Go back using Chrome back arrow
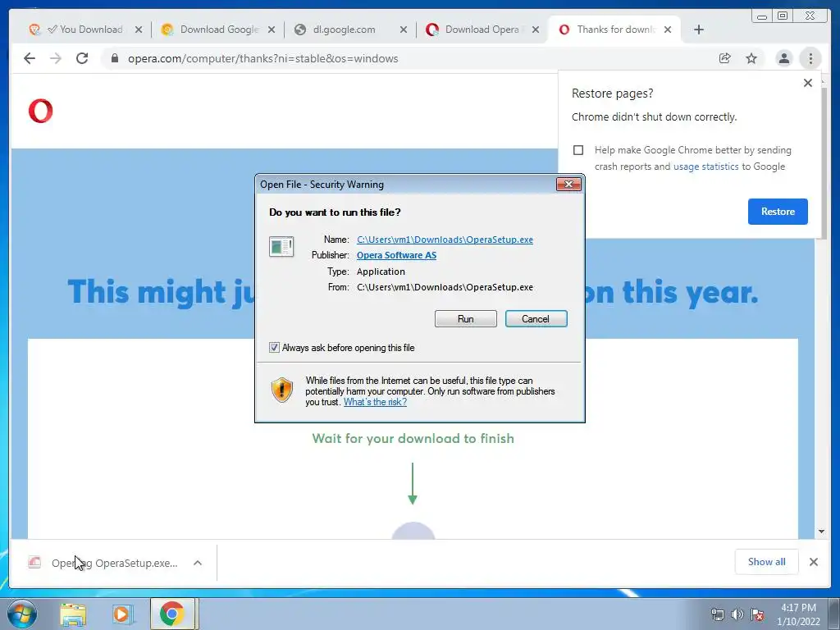840x630 pixels. 30,58
